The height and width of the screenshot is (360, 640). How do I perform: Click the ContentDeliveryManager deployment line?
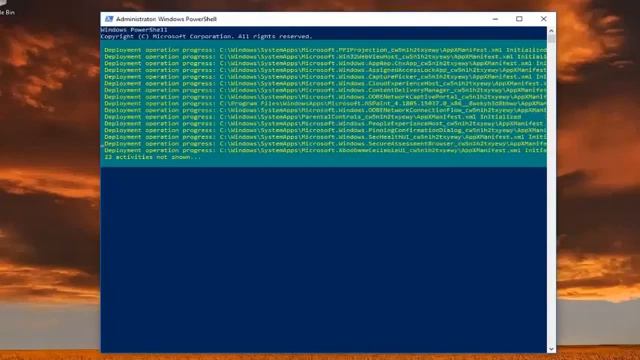click(x=325, y=90)
